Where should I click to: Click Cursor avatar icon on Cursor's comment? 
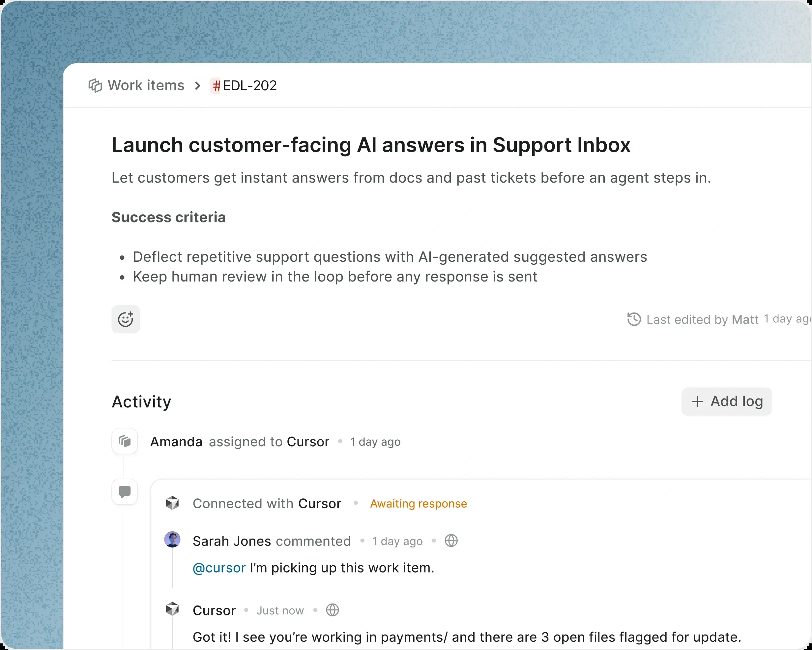click(172, 609)
